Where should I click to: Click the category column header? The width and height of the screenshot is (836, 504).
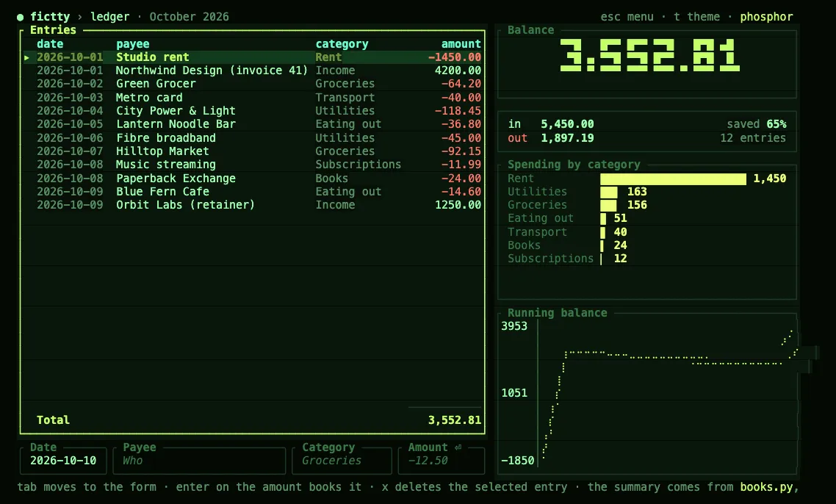(x=342, y=44)
